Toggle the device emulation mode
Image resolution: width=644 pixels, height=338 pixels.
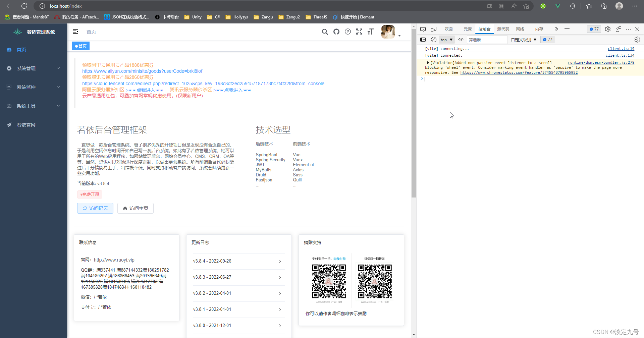434,29
